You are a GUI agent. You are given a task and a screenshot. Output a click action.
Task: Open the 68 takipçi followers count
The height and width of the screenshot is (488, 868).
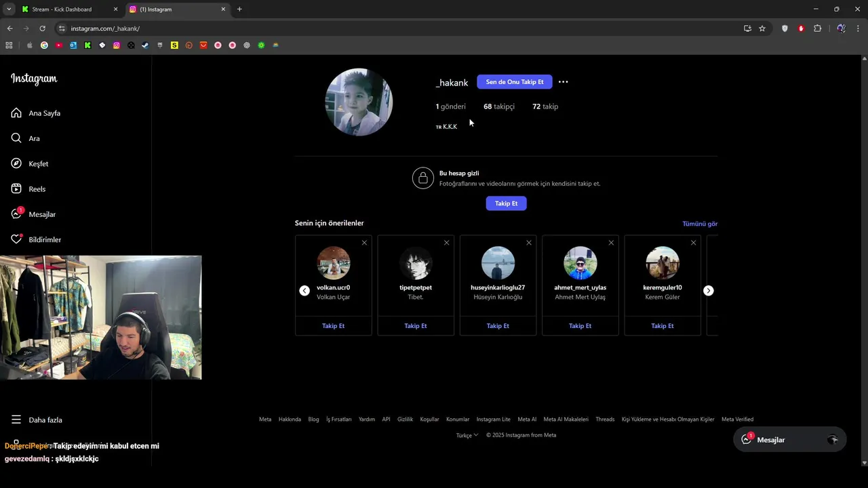(x=499, y=106)
